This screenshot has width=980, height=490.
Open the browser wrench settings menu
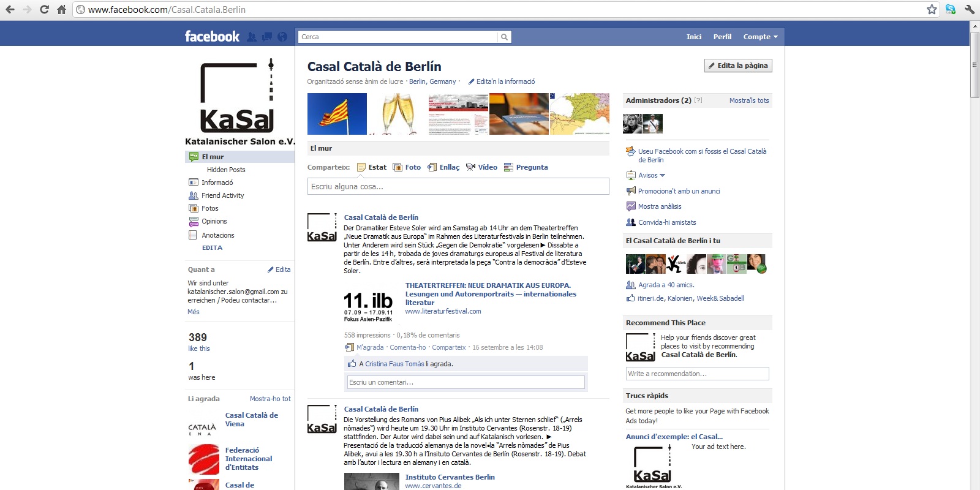click(969, 9)
